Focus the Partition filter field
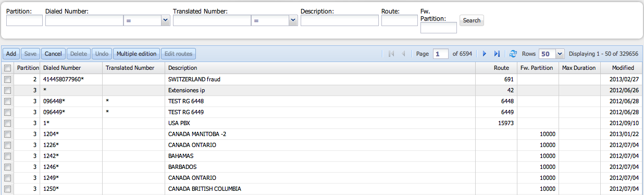644x195 pixels. coord(24,20)
